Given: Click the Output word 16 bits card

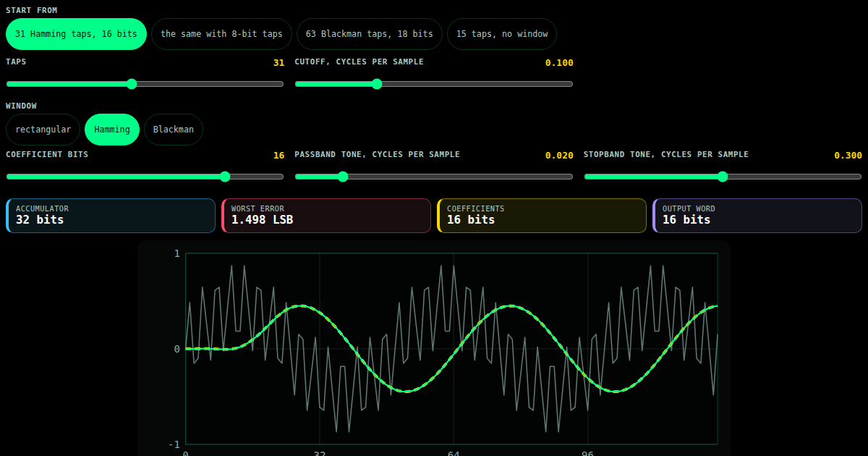Looking at the screenshot, I should [x=757, y=216].
